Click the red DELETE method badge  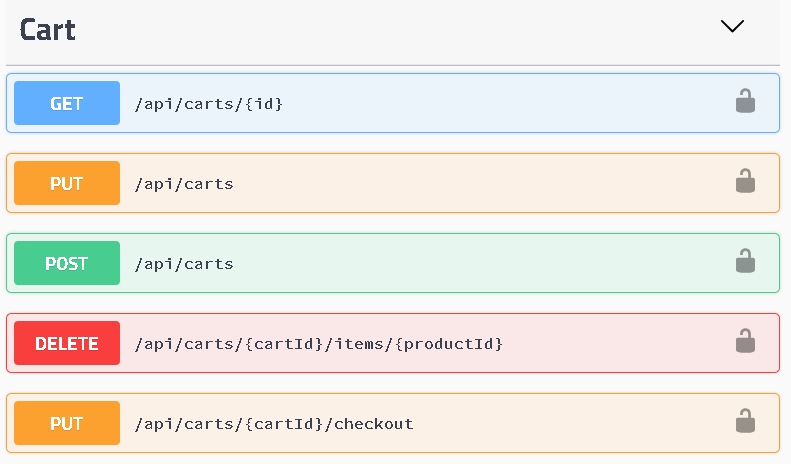pyautogui.click(x=67, y=343)
